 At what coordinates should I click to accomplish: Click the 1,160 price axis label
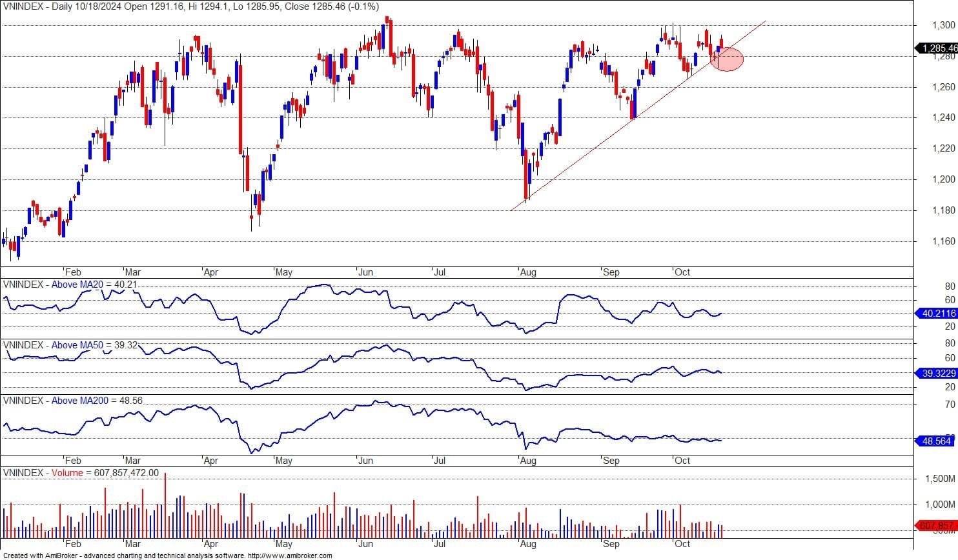click(x=943, y=241)
